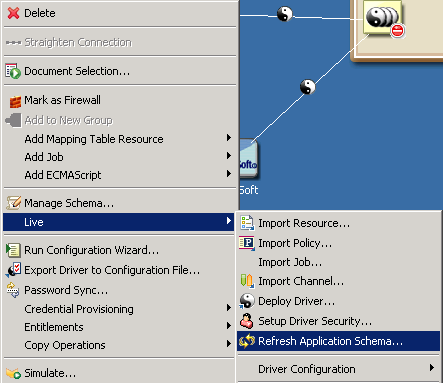This screenshot has width=443, height=383.
Task: Choose Add ECMAScript menu entry
Action: click(119, 175)
